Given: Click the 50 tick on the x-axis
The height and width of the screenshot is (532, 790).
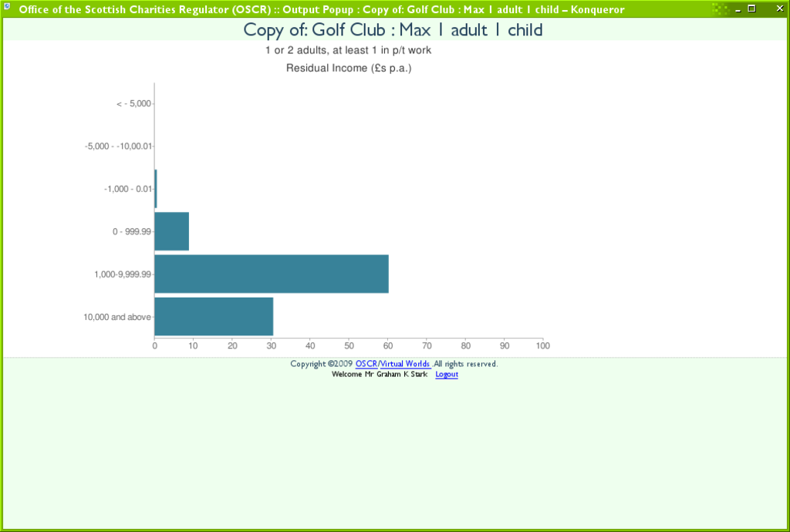Looking at the screenshot, I should [349, 346].
